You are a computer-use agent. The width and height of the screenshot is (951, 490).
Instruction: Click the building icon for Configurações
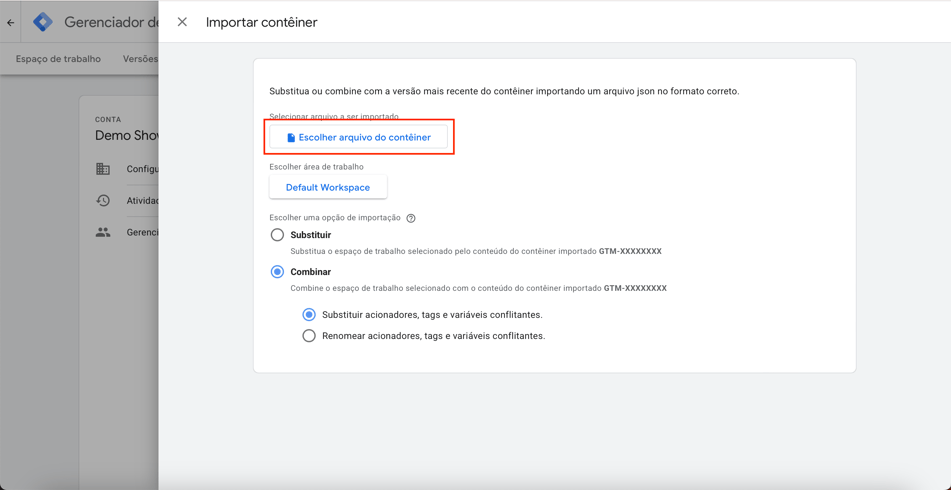coord(103,169)
